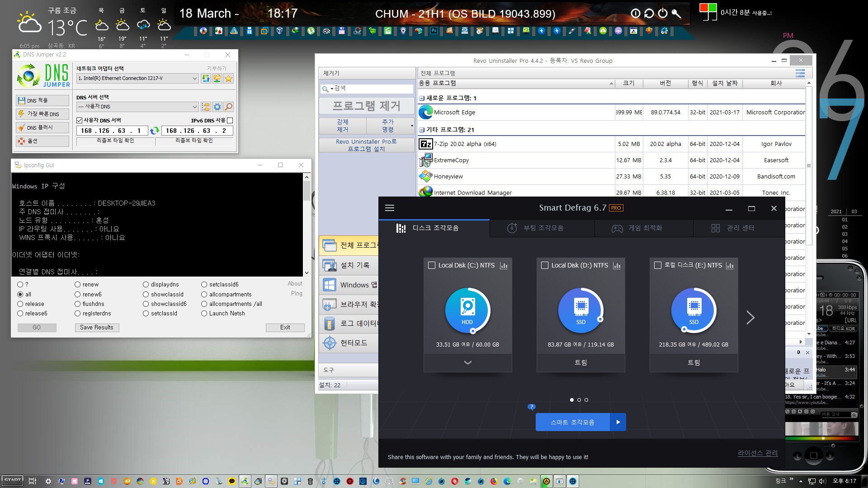Viewport: 868px width, 488px height.
Task: Show chart for Local Disk (D:)
Action: 617,266
